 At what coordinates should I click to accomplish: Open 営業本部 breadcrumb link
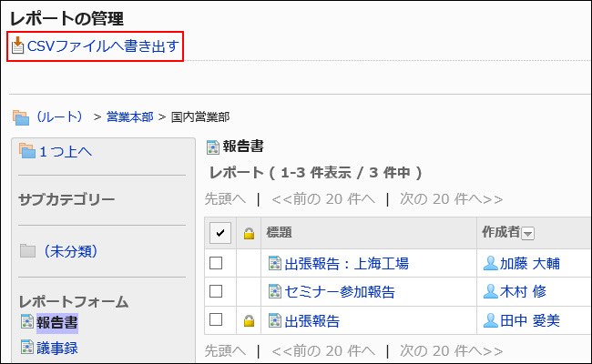[x=130, y=116]
